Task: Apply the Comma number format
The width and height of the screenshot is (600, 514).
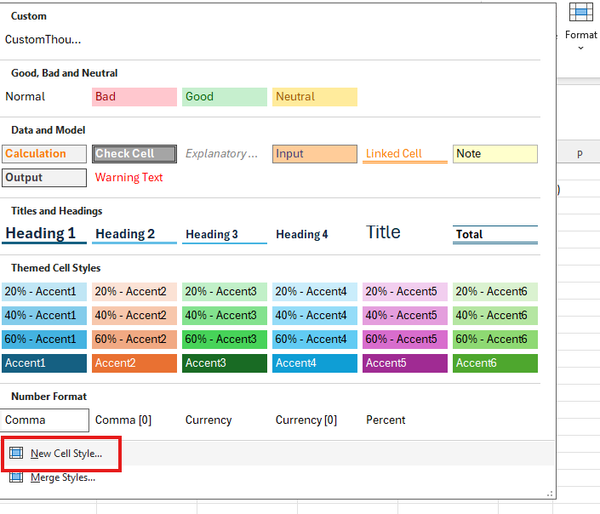Action: click(44, 420)
